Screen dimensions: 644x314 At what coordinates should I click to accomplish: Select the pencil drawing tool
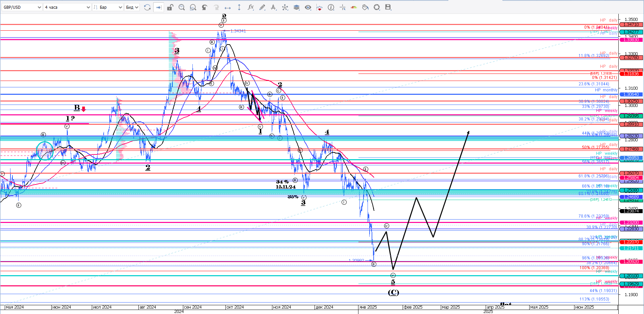pos(262,7)
